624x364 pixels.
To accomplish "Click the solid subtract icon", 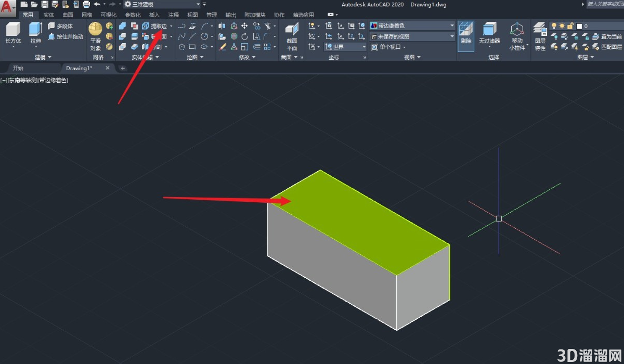I will (122, 36).
